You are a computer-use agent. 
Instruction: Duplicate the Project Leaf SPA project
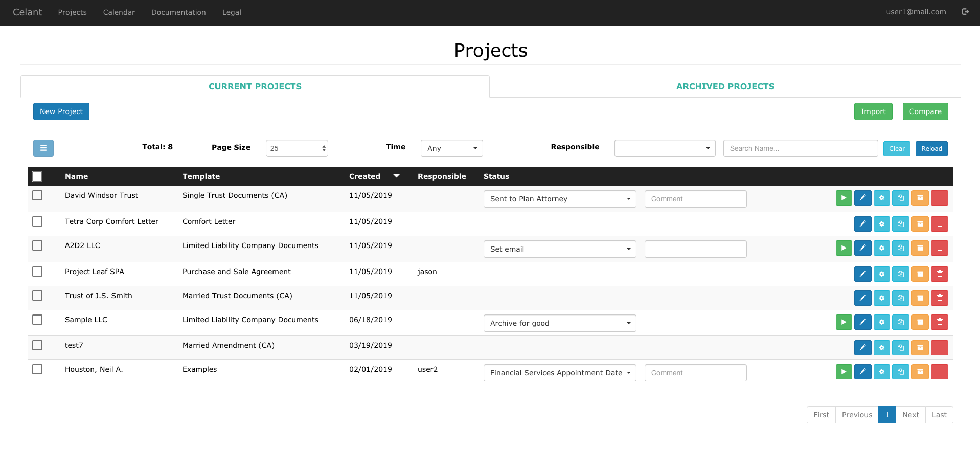point(900,274)
